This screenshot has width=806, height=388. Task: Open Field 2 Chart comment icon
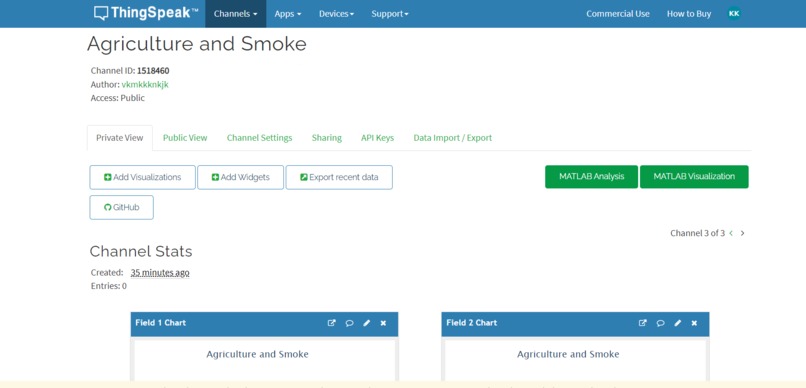pos(661,323)
